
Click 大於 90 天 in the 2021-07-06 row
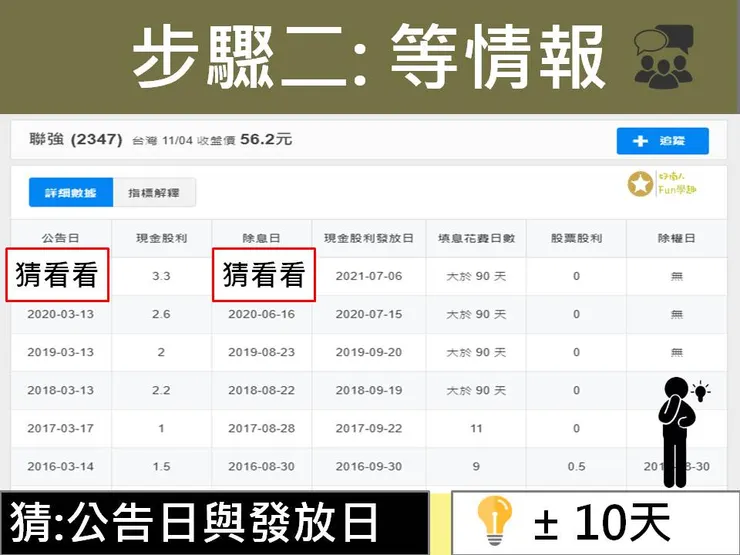(x=476, y=276)
